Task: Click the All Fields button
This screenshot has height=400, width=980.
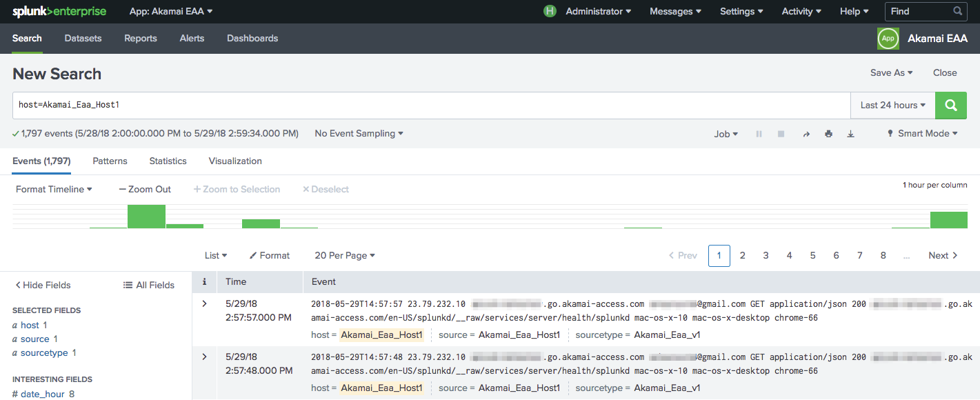Action: (148, 285)
